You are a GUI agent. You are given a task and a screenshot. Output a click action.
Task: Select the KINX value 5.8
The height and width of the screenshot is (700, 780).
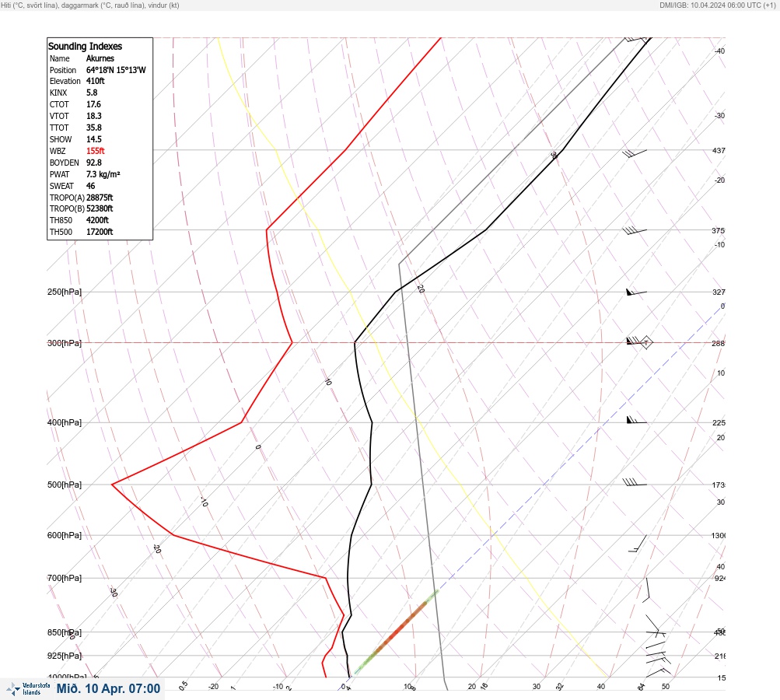tap(92, 93)
